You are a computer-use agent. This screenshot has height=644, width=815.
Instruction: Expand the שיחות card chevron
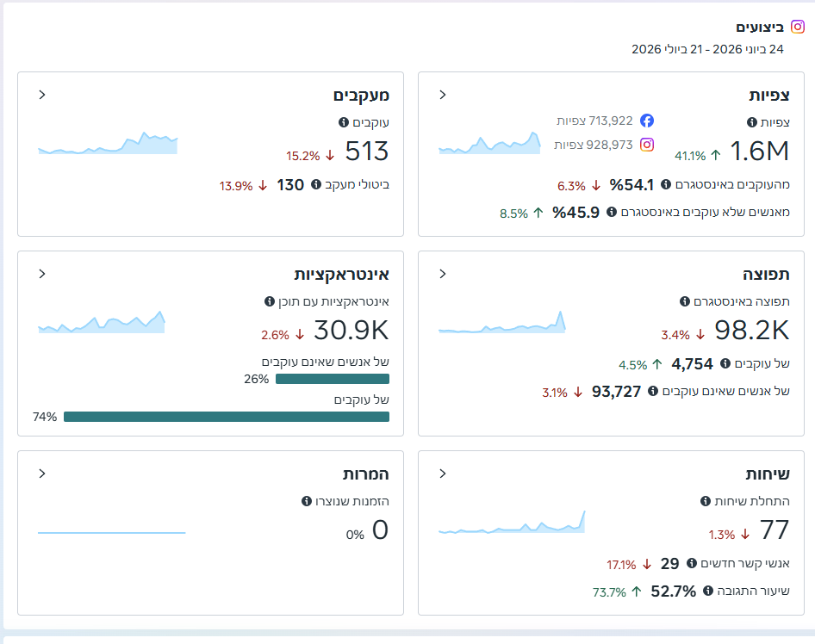(443, 474)
